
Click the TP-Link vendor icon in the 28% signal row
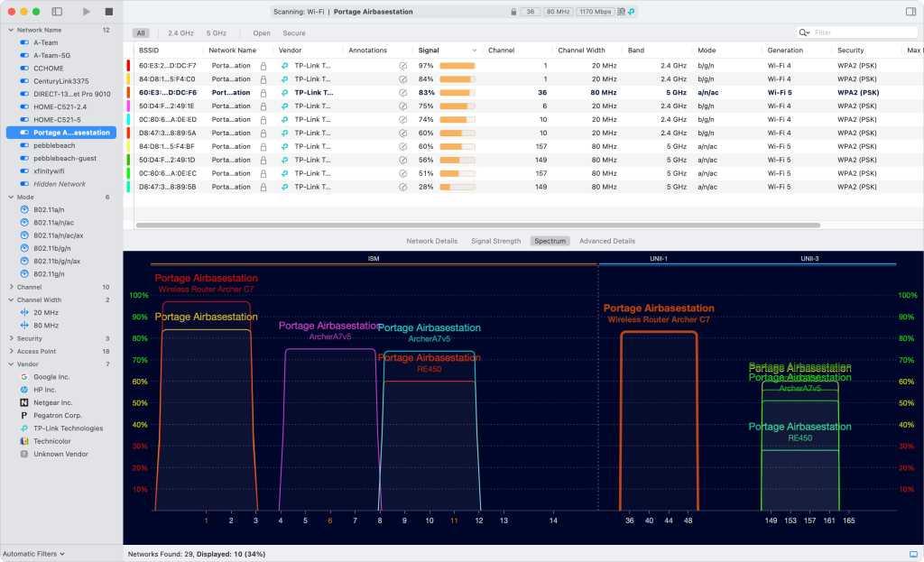coord(284,187)
